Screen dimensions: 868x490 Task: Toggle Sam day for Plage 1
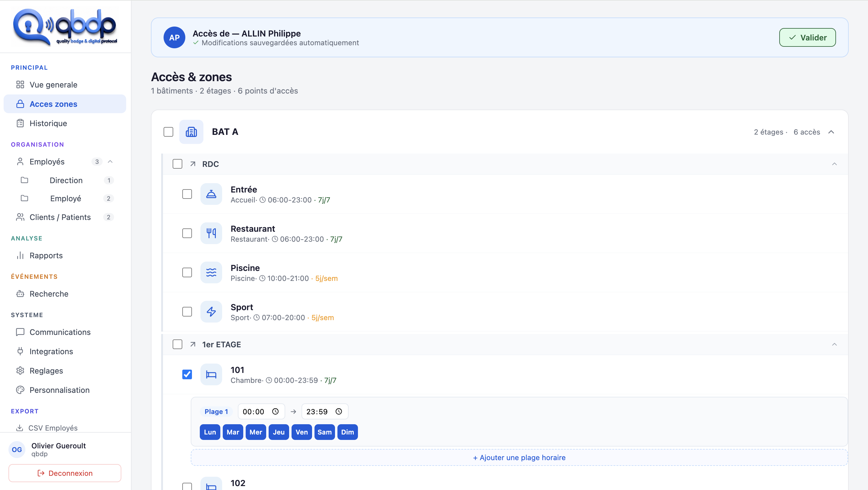pos(324,432)
